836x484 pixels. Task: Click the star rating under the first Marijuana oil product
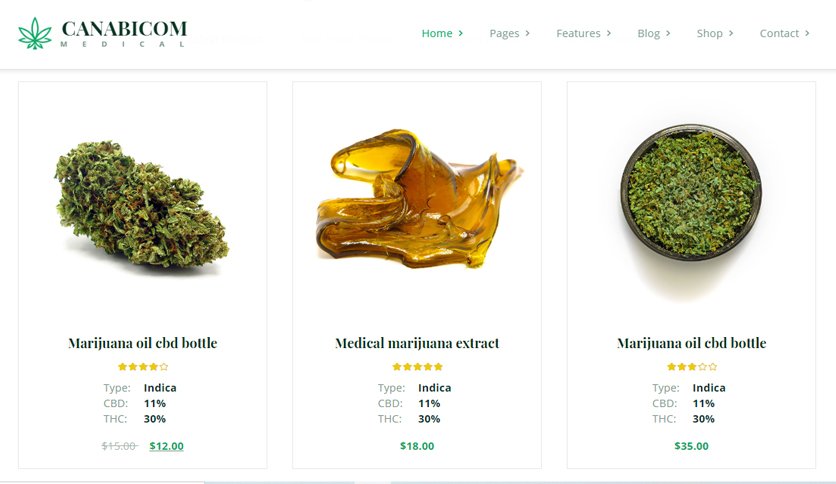[143, 367]
